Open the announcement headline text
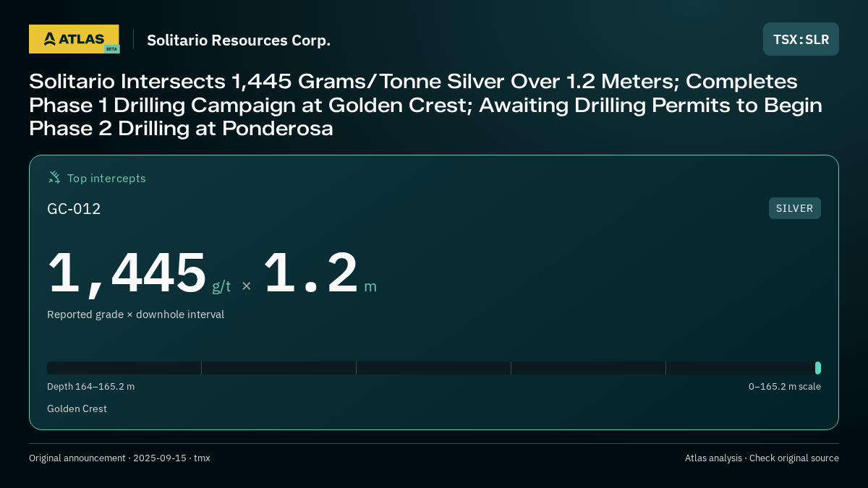 click(x=425, y=105)
